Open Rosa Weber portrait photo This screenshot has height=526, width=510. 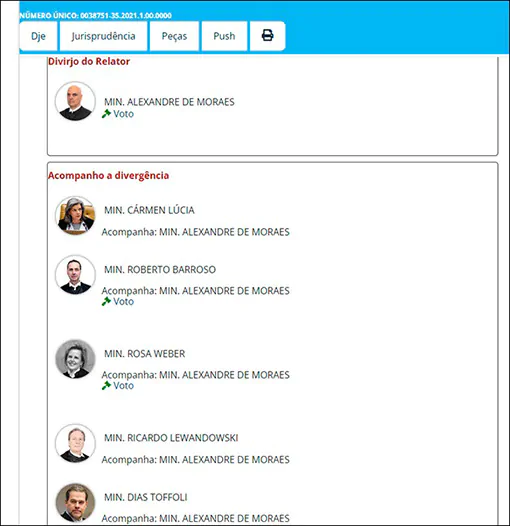point(75,359)
